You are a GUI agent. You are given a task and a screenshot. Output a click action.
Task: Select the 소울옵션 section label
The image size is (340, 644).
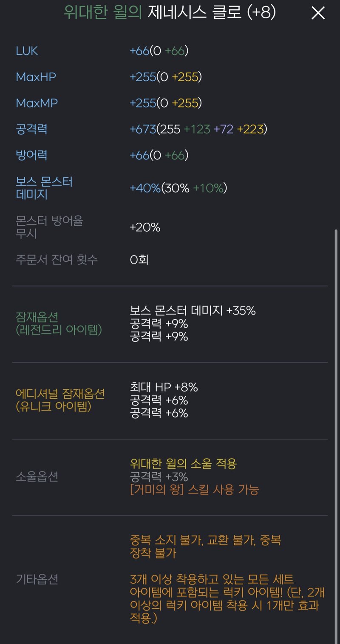point(37,477)
